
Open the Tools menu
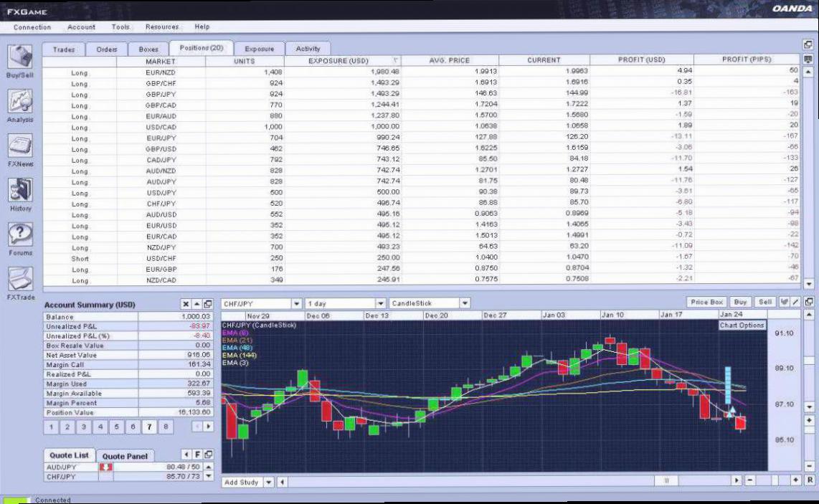(120, 27)
